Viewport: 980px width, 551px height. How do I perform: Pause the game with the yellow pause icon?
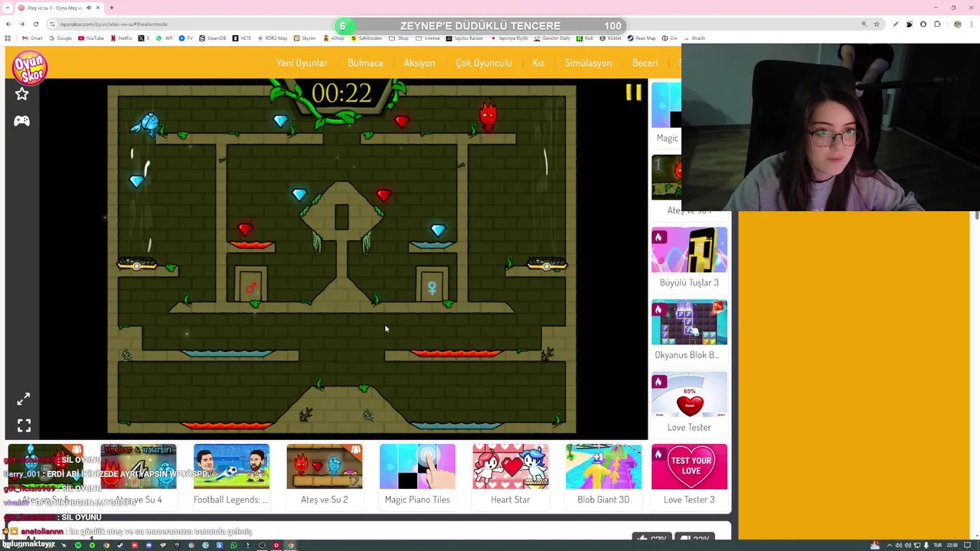(633, 93)
